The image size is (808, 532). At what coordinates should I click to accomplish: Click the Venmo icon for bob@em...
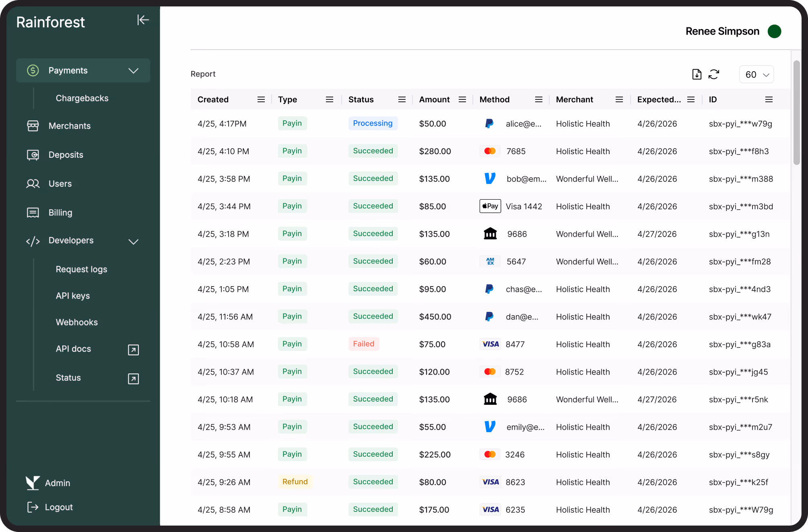tap(490, 178)
